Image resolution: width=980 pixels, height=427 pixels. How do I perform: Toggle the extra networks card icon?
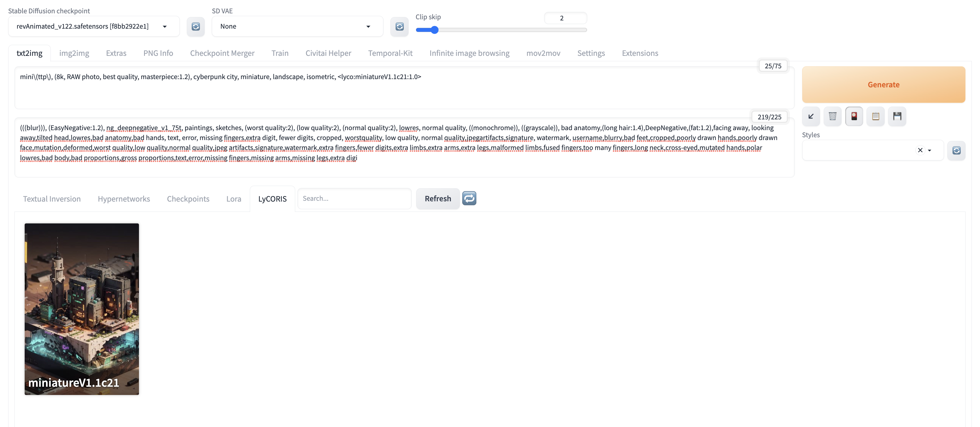(854, 116)
